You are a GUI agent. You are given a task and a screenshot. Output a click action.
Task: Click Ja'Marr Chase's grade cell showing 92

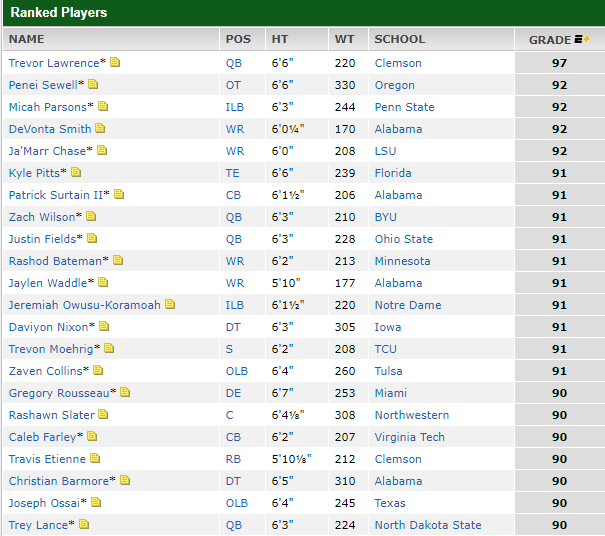[x=559, y=151]
